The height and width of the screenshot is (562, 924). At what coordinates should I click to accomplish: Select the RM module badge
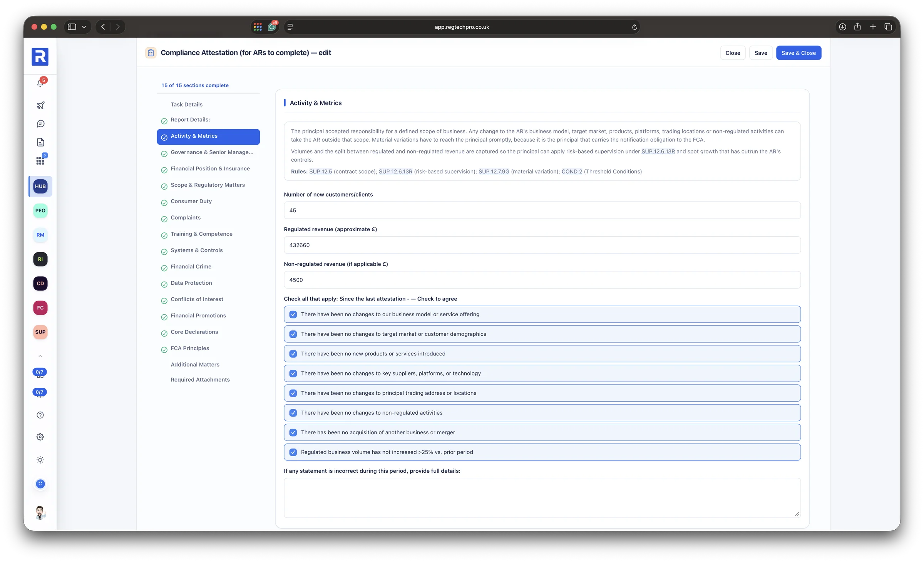click(x=40, y=235)
